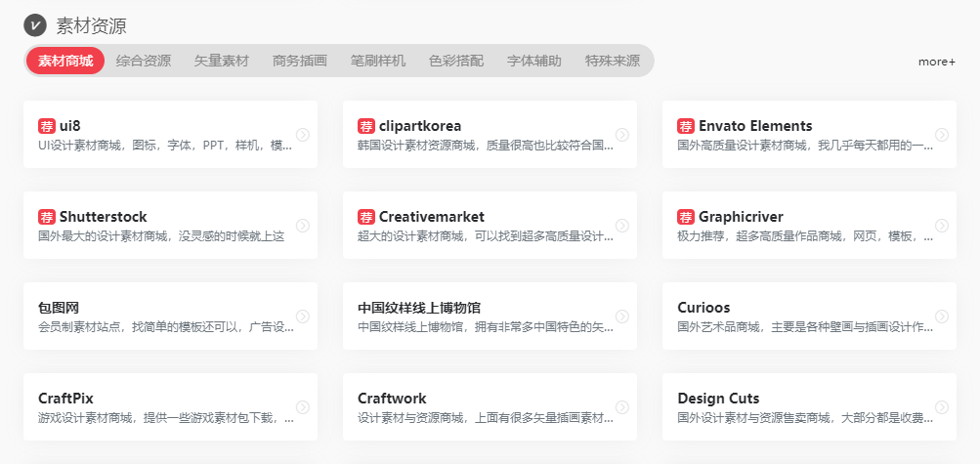Click the arrow icon on 包图网 card
This screenshot has height=464, width=980.
click(303, 316)
